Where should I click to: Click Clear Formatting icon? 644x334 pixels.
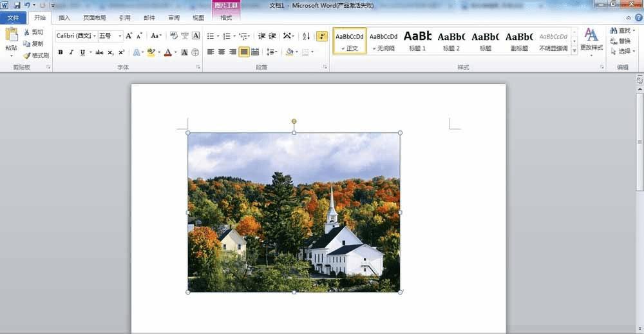point(174,36)
